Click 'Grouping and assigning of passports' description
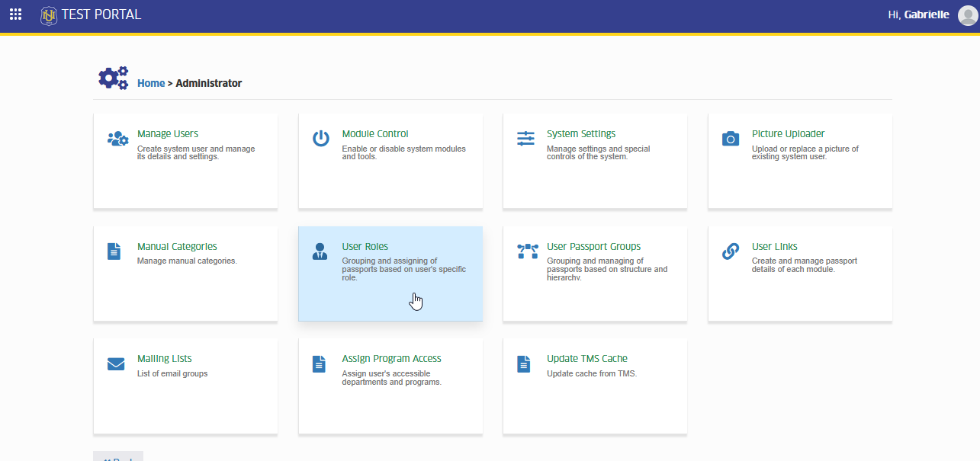The height and width of the screenshot is (461, 980). pos(404,269)
